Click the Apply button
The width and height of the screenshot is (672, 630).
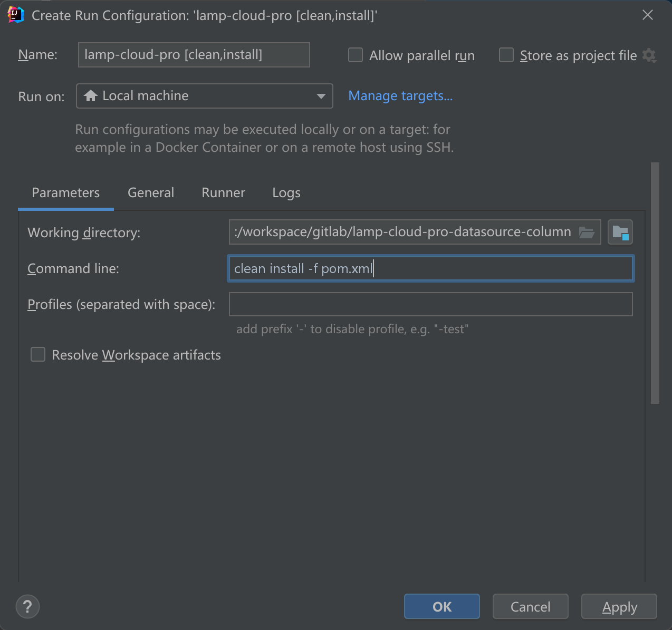point(619,607)
